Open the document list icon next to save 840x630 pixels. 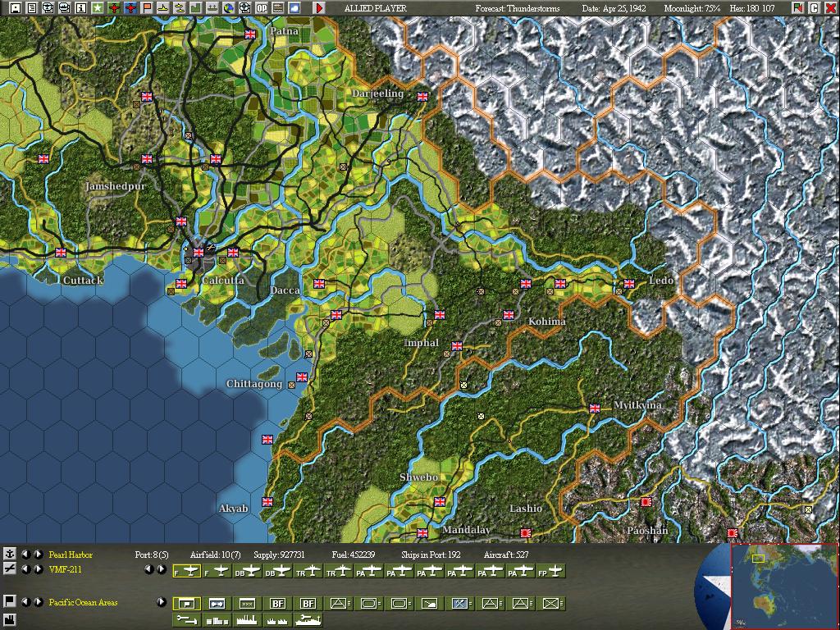[x=32, y=8]
